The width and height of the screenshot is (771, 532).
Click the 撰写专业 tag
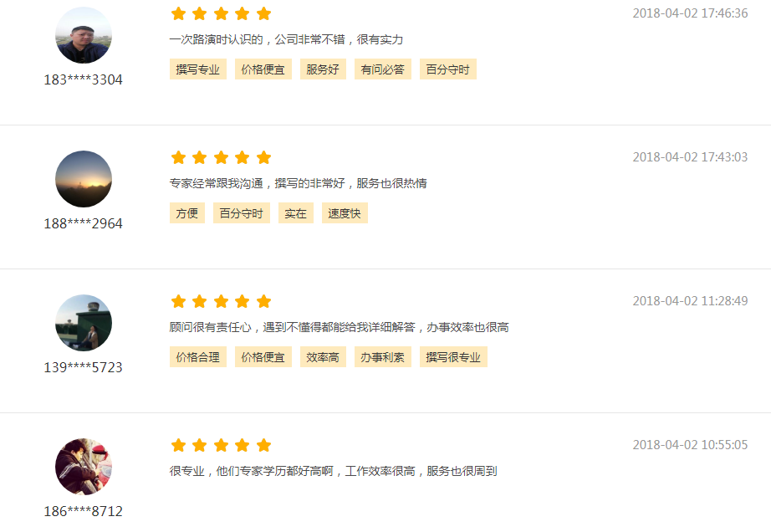[x=198, y=69]
